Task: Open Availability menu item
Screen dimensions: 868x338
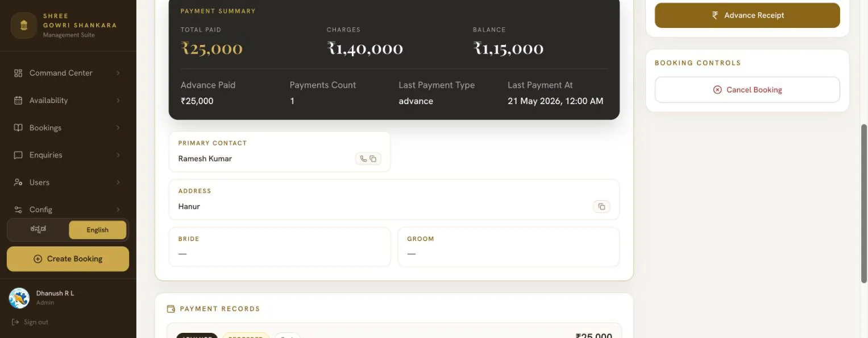Action: (68, 100)
